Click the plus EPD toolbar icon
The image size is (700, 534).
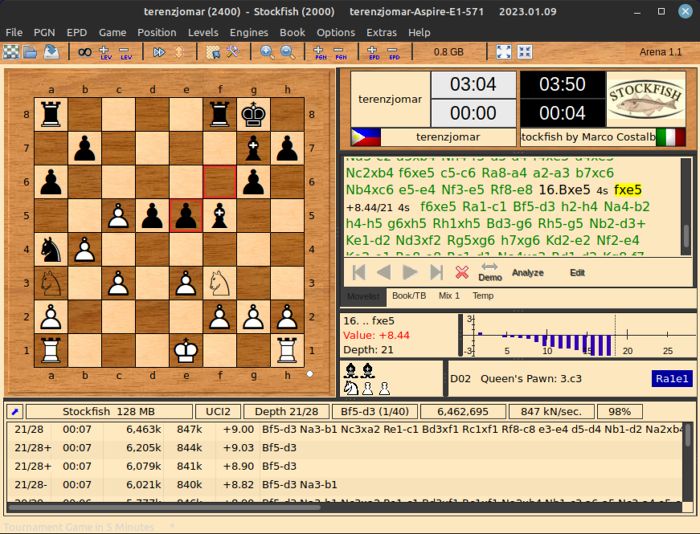coord(373,53)
